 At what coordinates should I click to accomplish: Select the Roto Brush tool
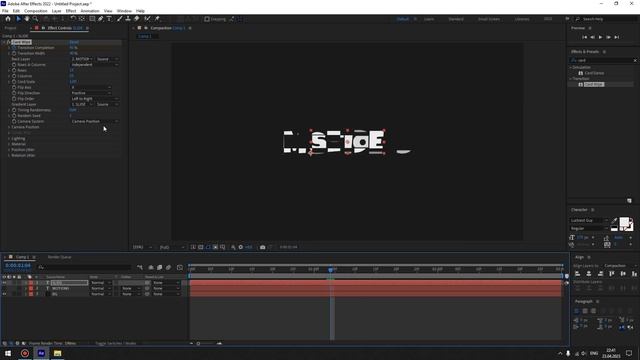(x=147, y=19)
